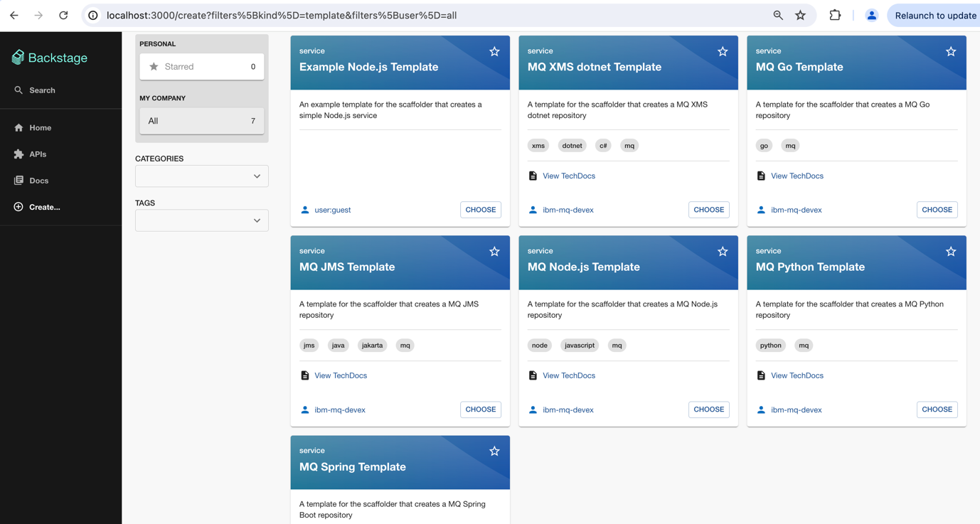Open the browser extensions puzzle icon
The height and width of the screenshot is (524, 980).
835,15
